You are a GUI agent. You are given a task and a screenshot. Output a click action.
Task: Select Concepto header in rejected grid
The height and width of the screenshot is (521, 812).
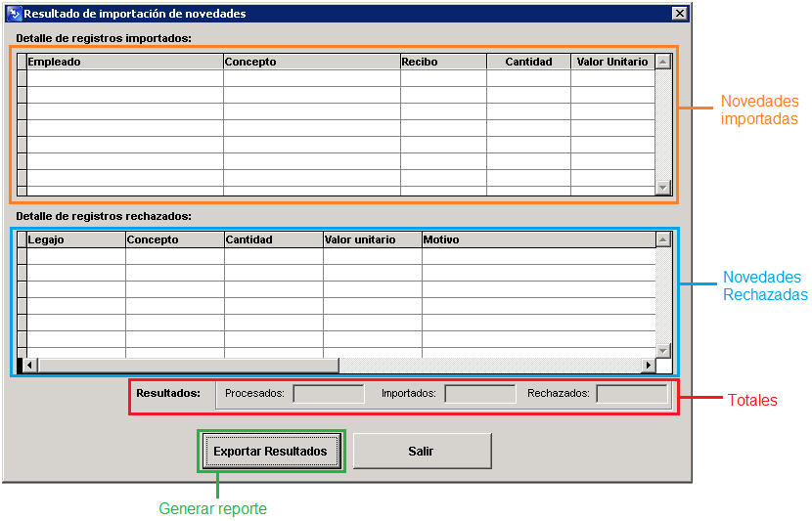pyautogui.click(x=175, y=239)
